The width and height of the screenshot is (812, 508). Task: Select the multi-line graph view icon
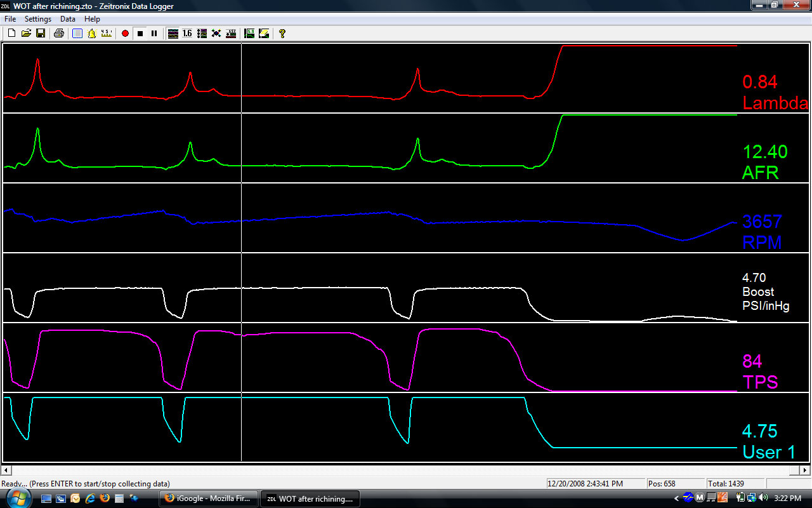click(x=173, y=33)
